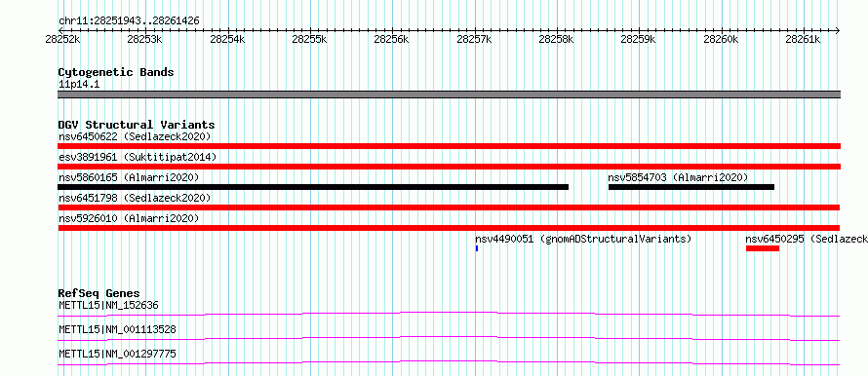Click the 28259k ruler position
Screen dimensions: 868x376
click(x=638, y=39)
